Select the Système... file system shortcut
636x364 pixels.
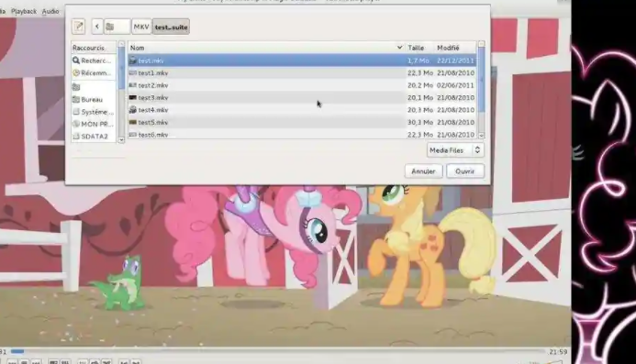93,112
